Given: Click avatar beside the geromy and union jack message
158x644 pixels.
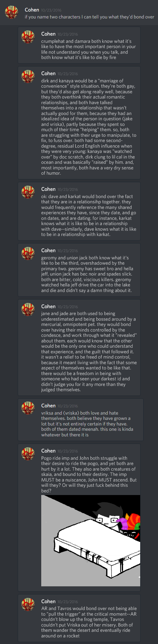Looking at the screenshot, I should click(x=28, y=253).
